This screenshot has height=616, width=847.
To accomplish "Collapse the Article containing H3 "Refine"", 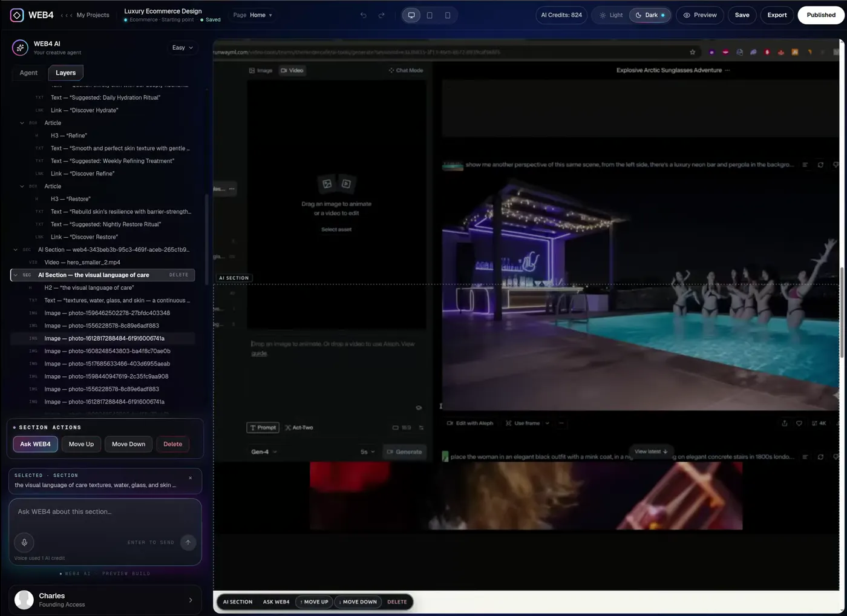I will click(22, 123).
